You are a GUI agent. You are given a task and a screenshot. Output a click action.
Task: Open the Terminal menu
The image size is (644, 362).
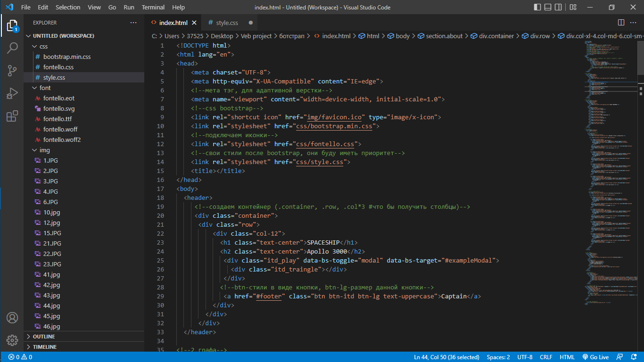(x=153, y=7)
